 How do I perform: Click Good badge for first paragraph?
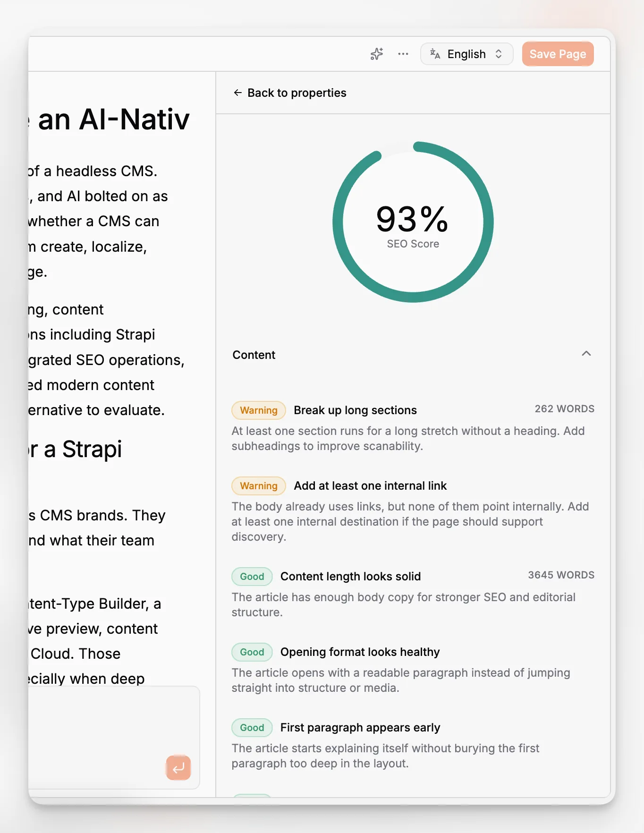[252, 727]
